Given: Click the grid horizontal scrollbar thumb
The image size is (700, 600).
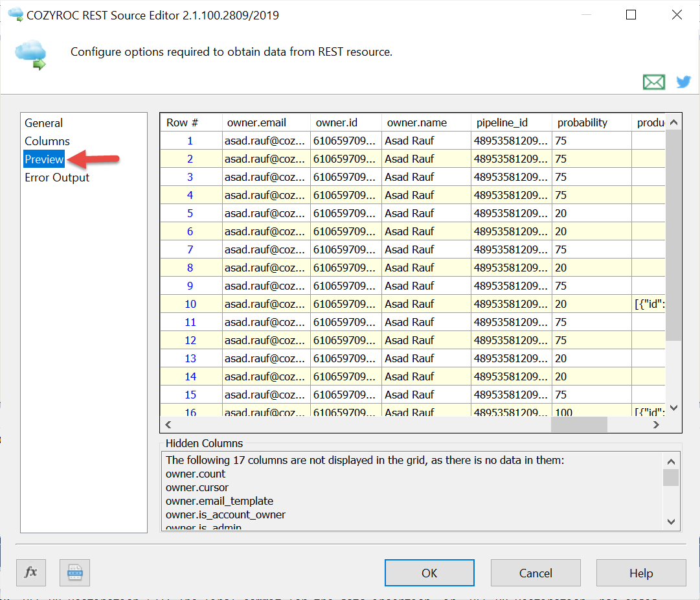Looking at the screenshot, I should click(x=579, y=424).
